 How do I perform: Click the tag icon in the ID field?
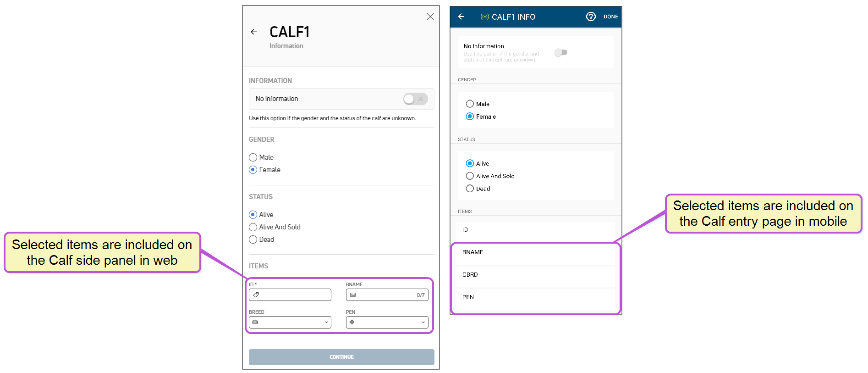pos(256,295)
